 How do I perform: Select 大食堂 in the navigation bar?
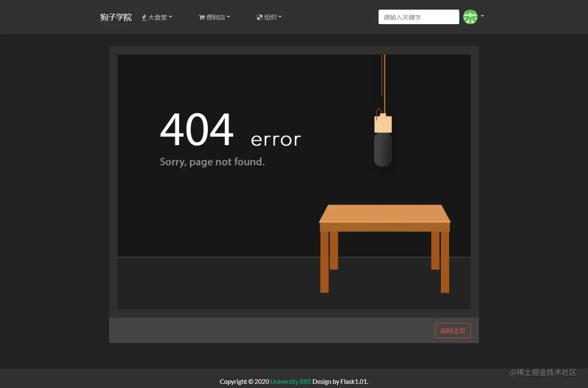tap(158, 17)
